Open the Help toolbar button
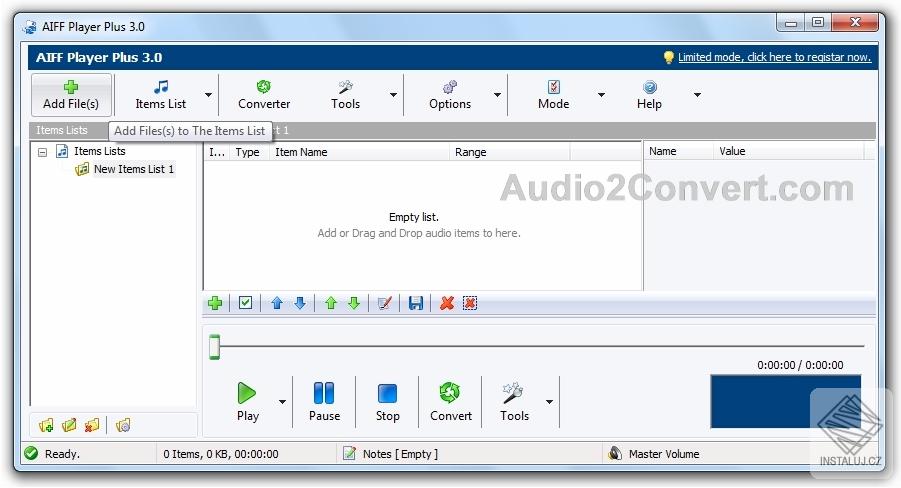This screenshot has width=901, height=488. coord(649,95)
